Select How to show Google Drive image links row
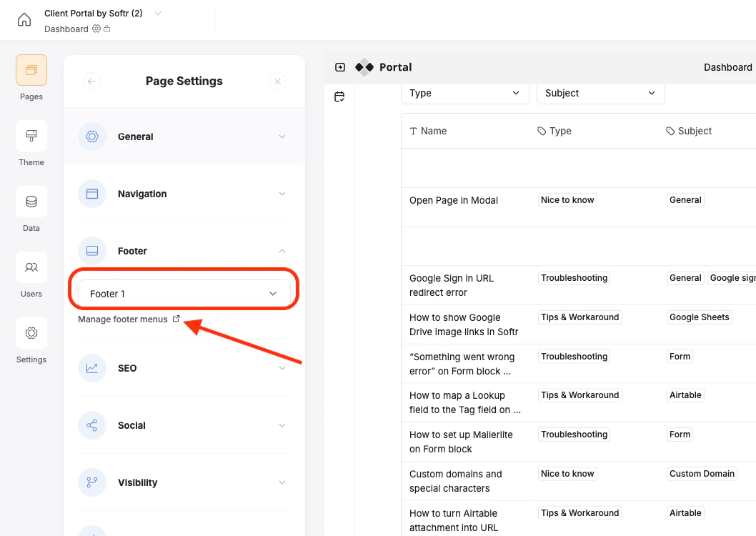756x536 pixels. click(x=579, y=324)
